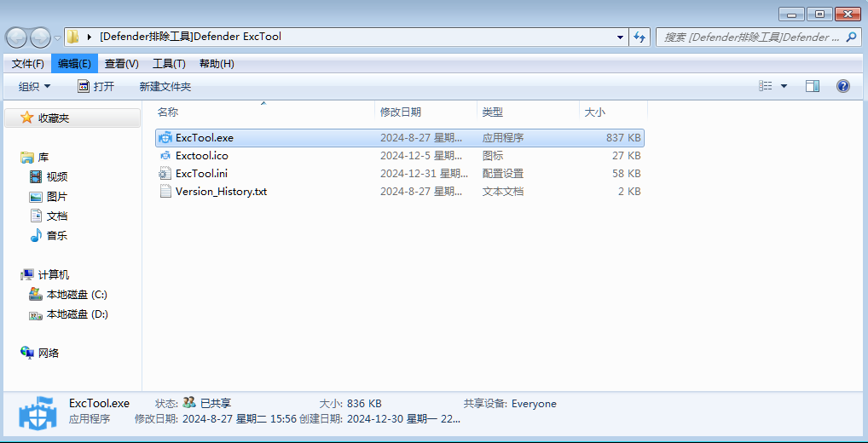Click the large castle icon in details pane
868x443 pixels.
[37, 412]
